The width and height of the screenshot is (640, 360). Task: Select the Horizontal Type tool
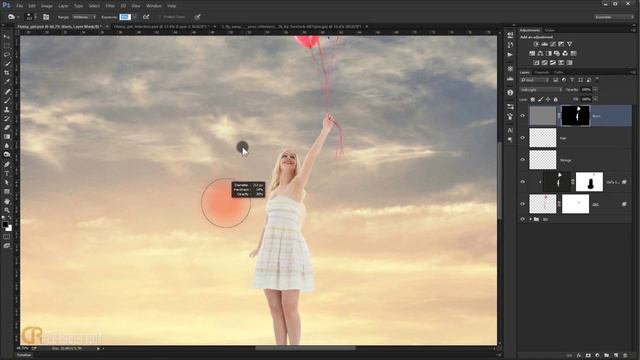point(7,173)
